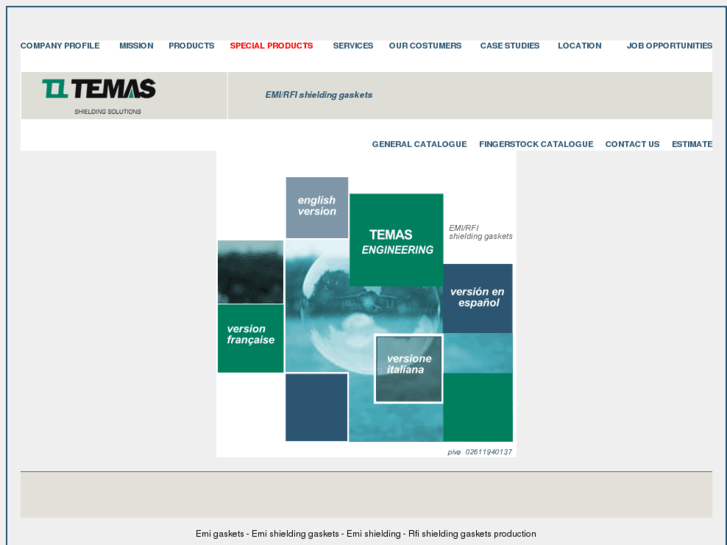The width and height of the screenshot is (727, 545).
Task: Click the Emi gaskets footer text line
Action: [366, 534]
